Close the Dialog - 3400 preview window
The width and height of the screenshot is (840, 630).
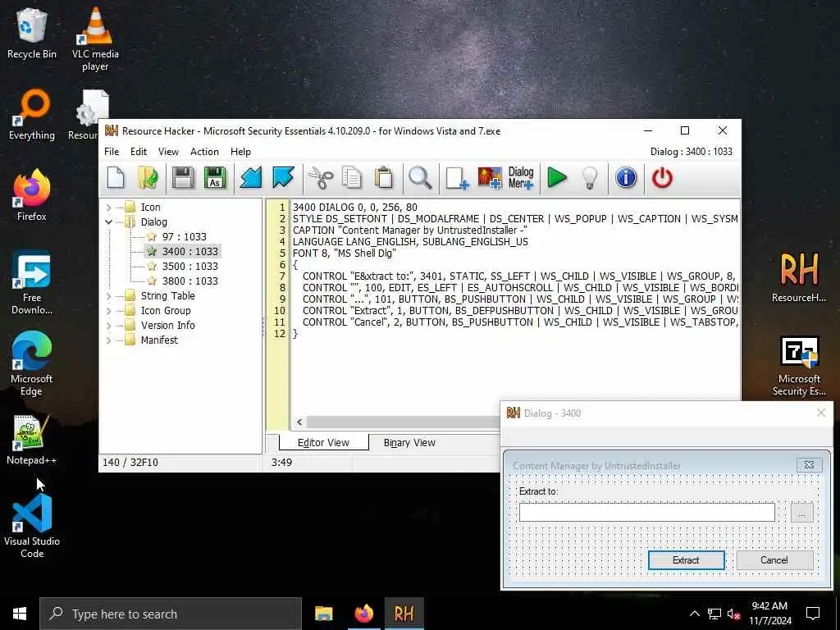820,413
